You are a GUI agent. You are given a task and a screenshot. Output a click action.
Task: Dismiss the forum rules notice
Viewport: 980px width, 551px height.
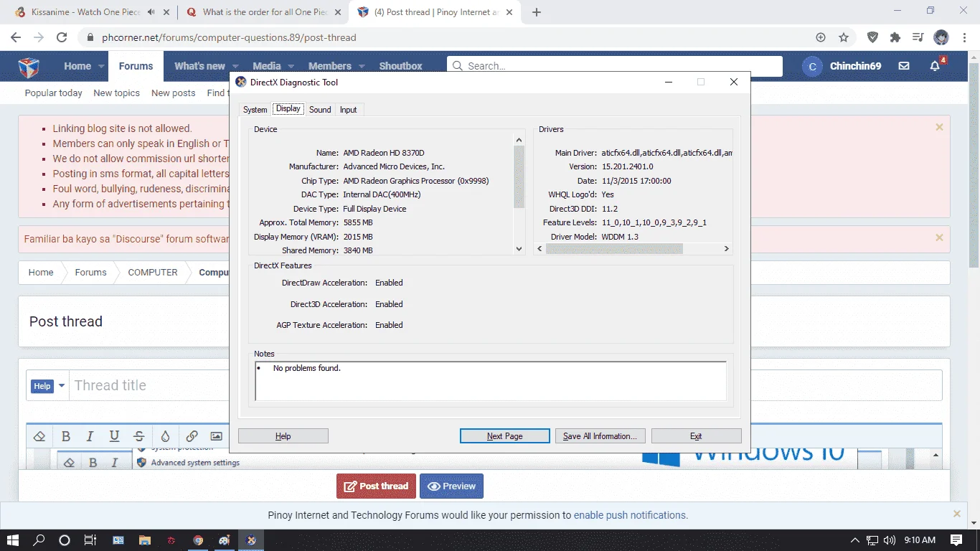pyautogui.click(x=939, y=127)
